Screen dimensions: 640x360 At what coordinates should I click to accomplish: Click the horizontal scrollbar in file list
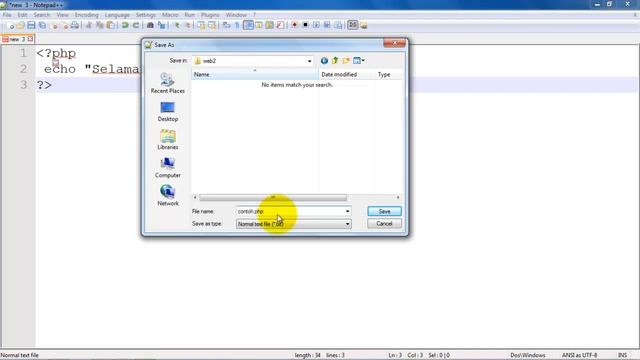click(273, 198)
